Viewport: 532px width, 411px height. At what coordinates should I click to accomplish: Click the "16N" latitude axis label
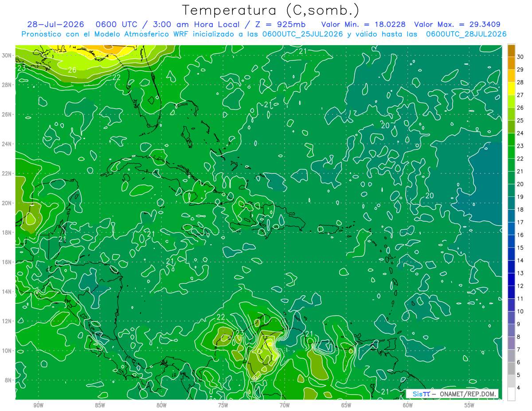[7, 262]
